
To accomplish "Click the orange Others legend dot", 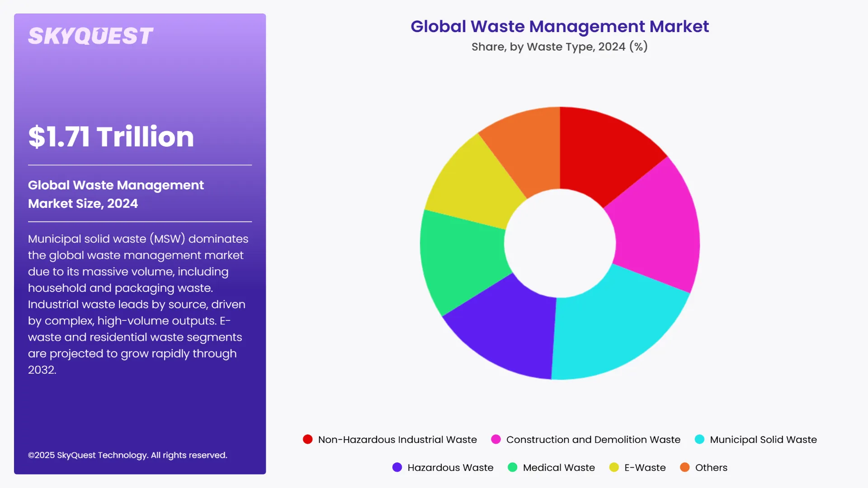I will click(685, 467).
